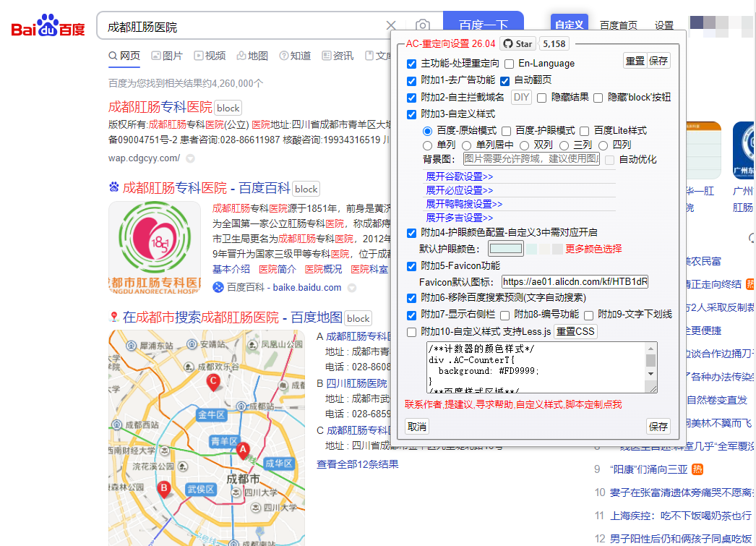
Task: Toggle 自动翻页 checkbox
Action: (x=504, y=80)
